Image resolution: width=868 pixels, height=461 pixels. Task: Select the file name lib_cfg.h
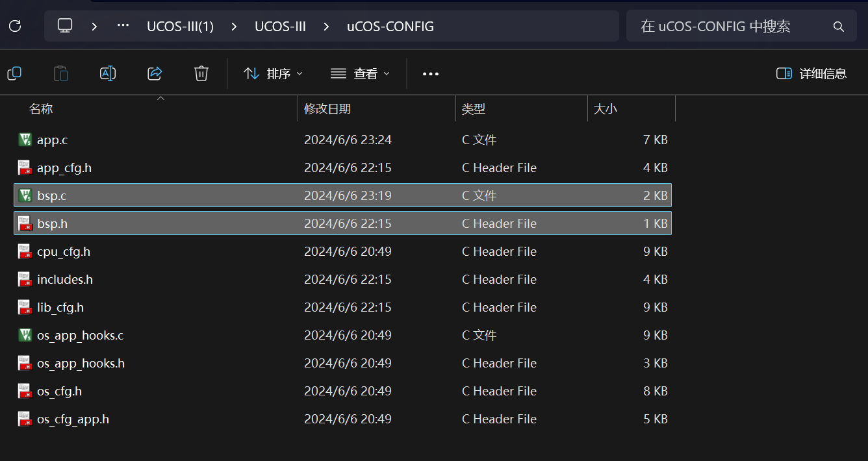click(x=60, y=308)
